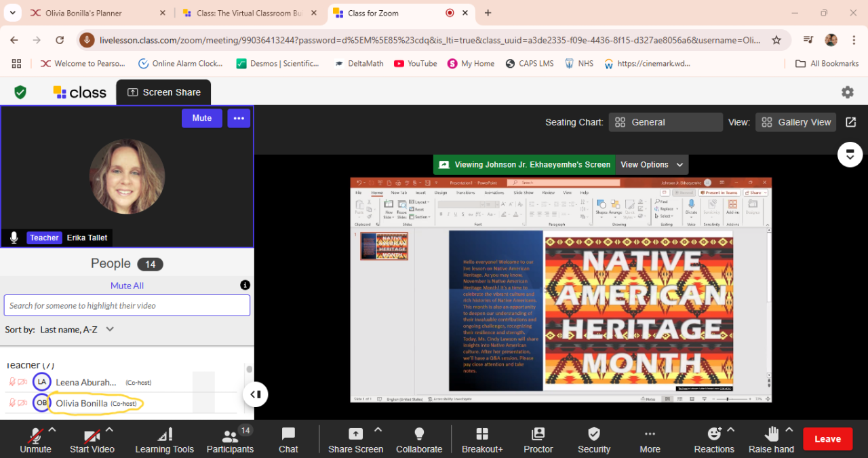Open the Gallery View dropdown
The width and height of the screenshot is (868, 458).
coord(795,122)
